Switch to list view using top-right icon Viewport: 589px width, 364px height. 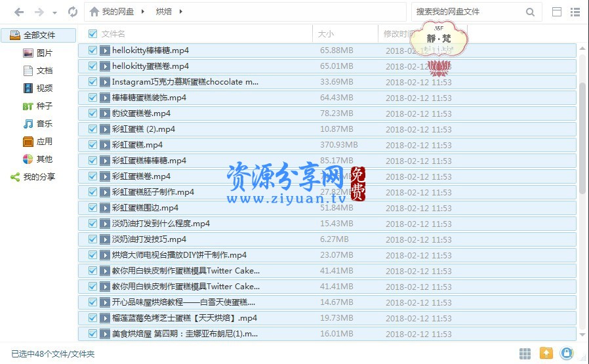[575, 12]
